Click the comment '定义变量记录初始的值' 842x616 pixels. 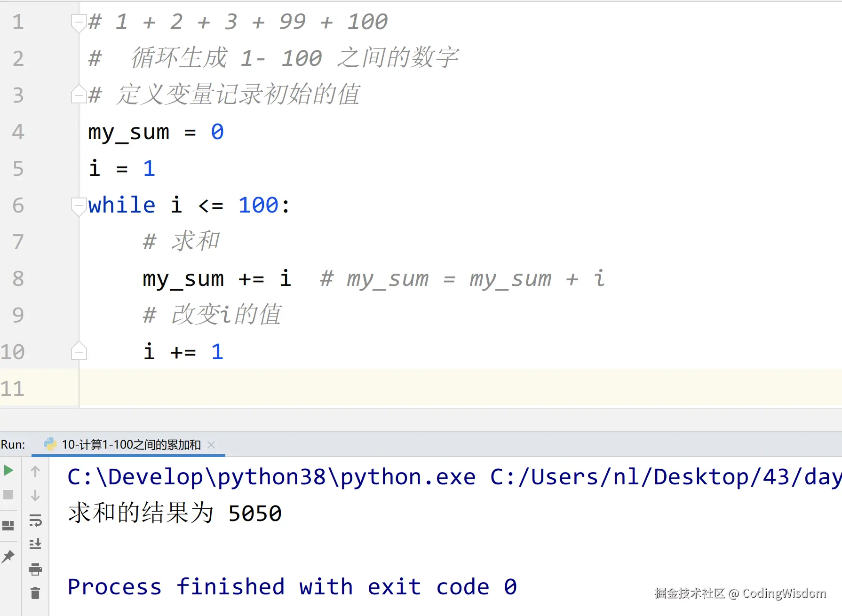click(x=238, y=94)
